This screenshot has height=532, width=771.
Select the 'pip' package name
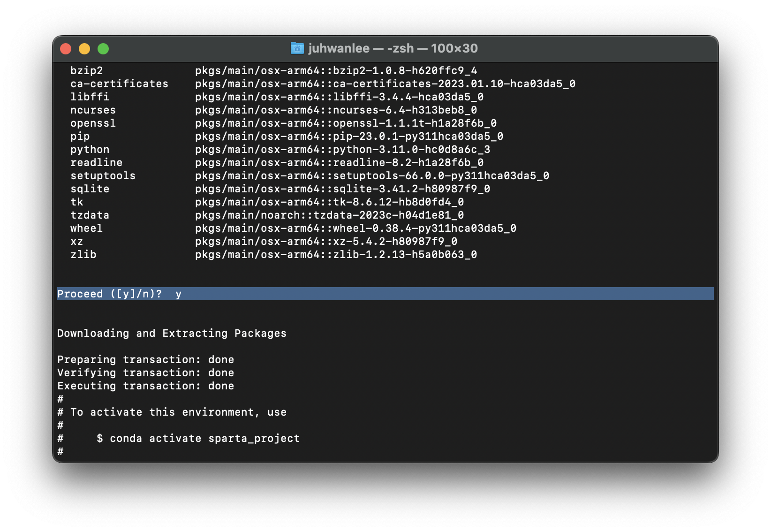pos(80,137)
